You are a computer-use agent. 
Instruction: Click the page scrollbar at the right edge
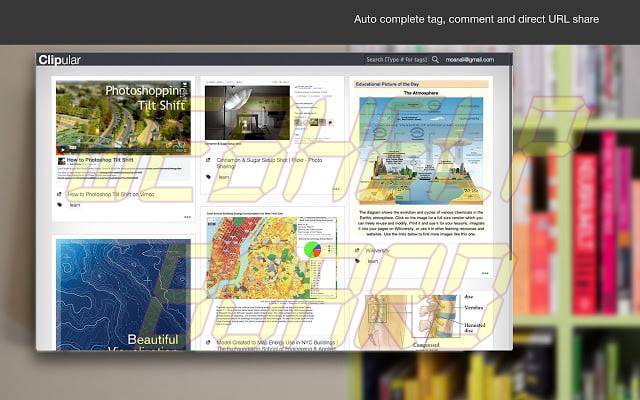click(x=511, y=163)
